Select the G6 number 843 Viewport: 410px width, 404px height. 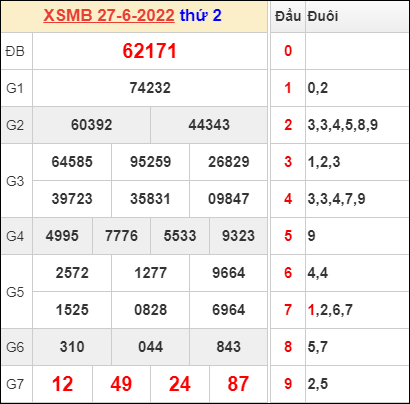(x=229, y=347)
